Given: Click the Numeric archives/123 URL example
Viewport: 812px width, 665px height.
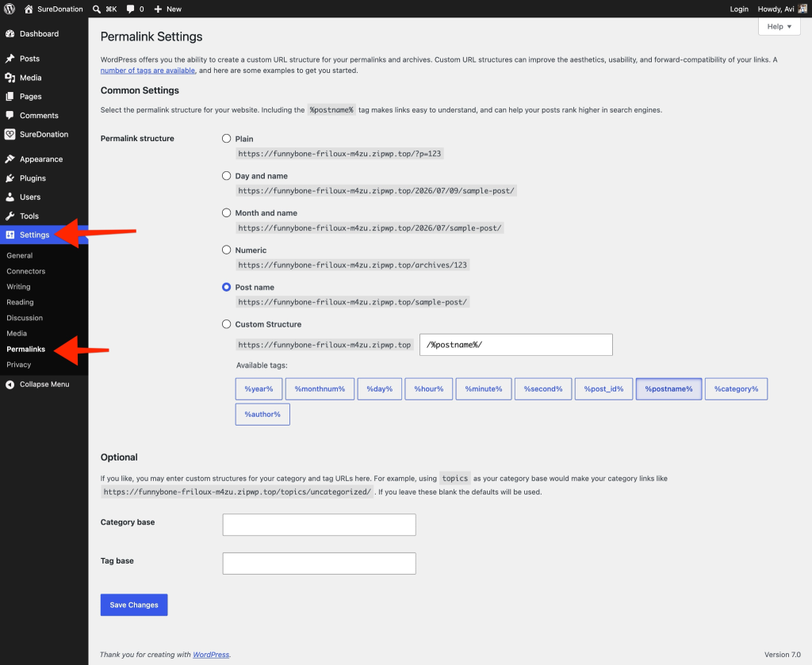Looking at the screenshot, I should pyautogui.click(x=353, y=265).
